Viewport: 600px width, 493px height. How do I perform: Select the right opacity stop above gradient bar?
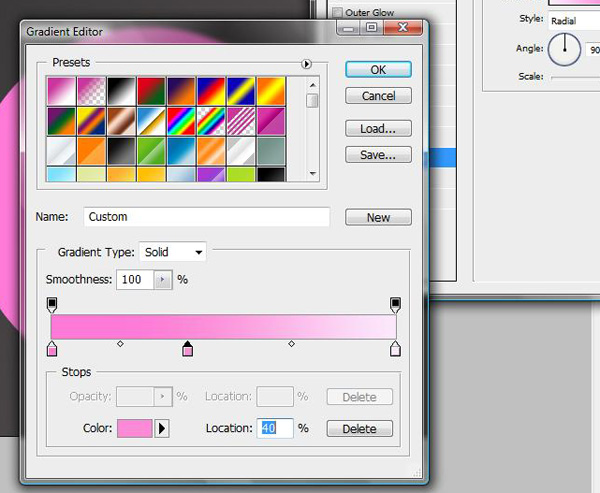(x=395, y=305)
